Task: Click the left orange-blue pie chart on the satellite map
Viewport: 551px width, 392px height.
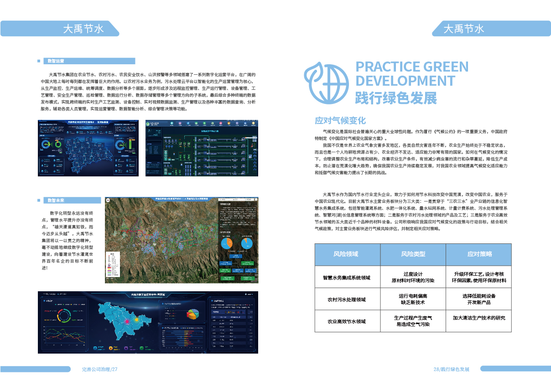Action: 227,243
